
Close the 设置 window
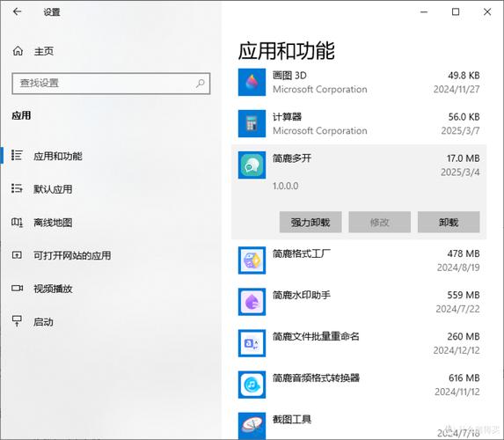tap(487, 12)
